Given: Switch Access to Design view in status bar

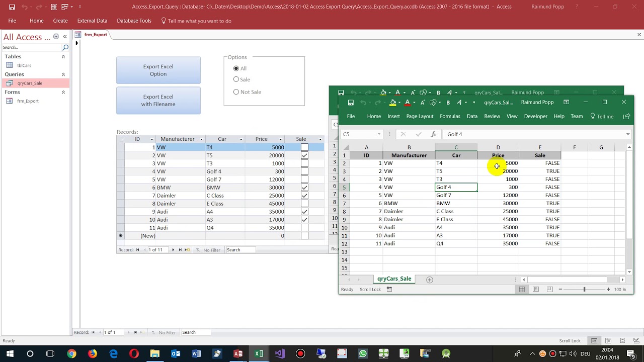Looking at the screenshot, I should pos(636,340).
